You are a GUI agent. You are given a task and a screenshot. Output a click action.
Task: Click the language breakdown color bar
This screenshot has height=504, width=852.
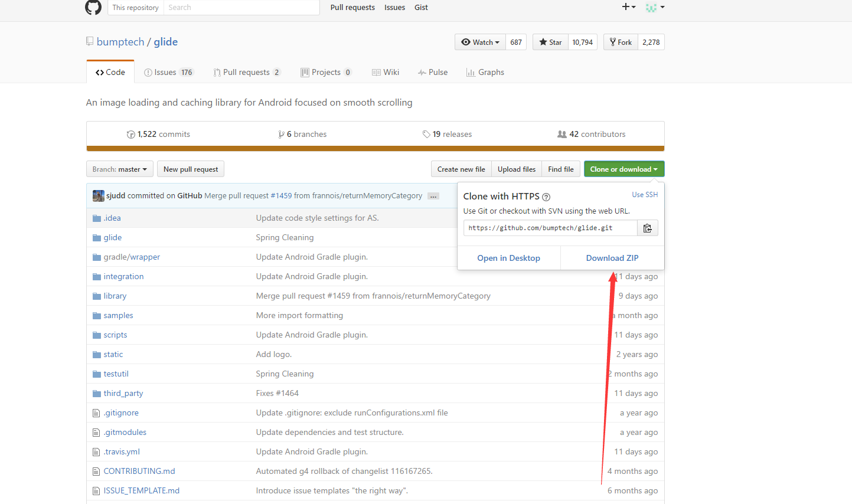pos(376,149)
